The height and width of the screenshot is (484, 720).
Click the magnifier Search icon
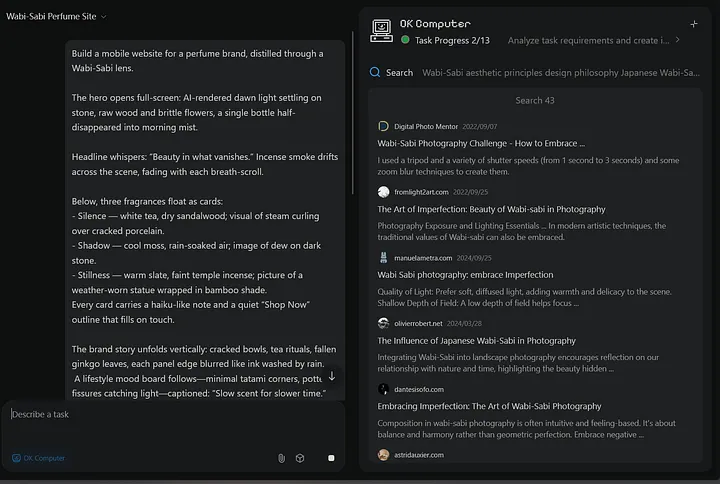tap(375, 72)
